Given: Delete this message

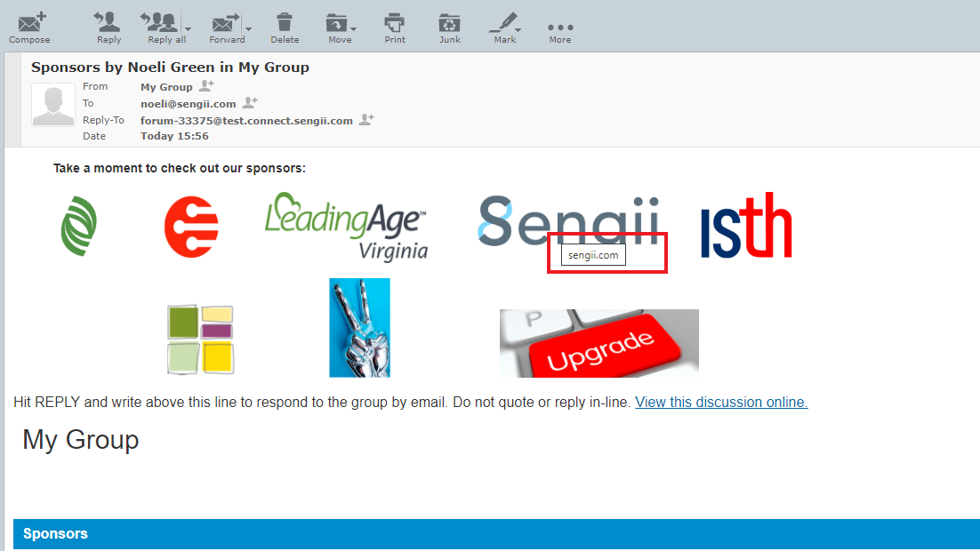Looking at the screenshot, I should click(x=285, y=28).
